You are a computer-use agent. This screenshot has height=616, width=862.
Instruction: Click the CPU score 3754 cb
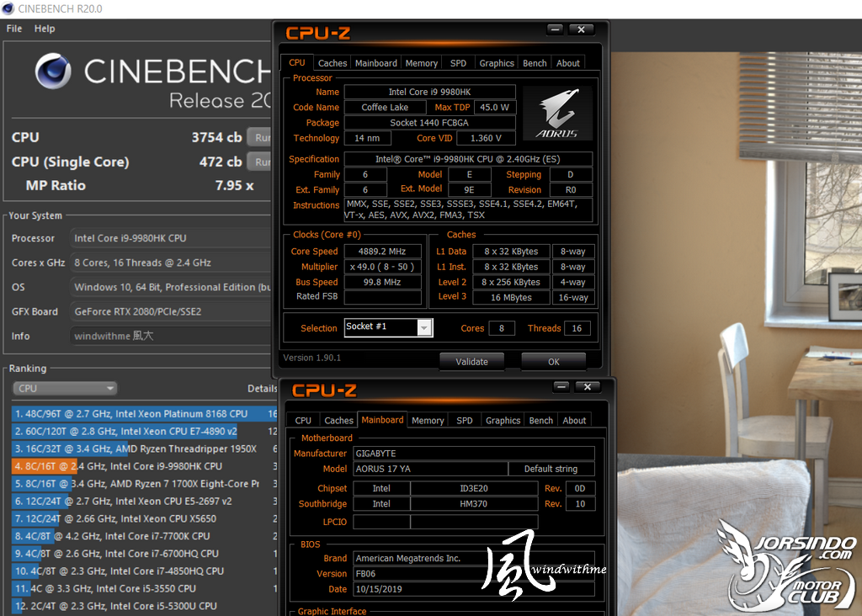(x=216, y=137)
